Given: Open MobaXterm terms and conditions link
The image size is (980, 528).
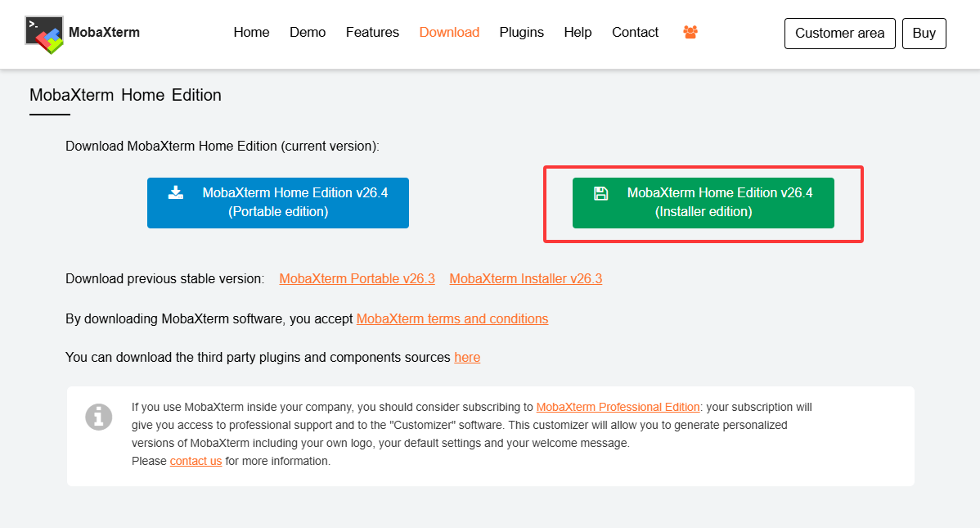Looking at the screenshot, I should pyautogui.click(x=452, y=319).
